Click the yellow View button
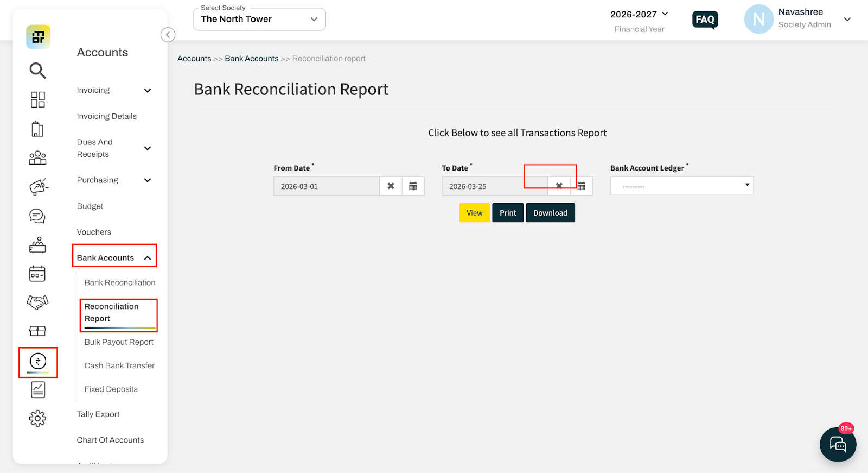Screen dimensions: 868x473 pos(475,213)
